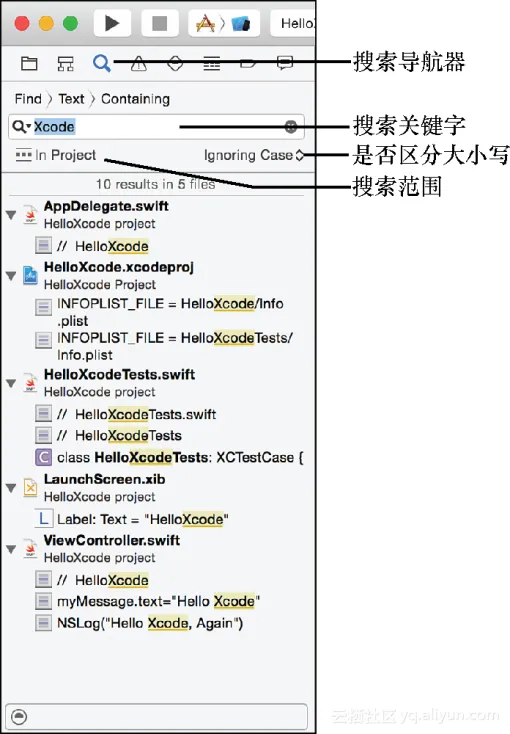This screenshot has height=734, width=510.
Task: Click the HelloXcodeTests.swift Swift file icon
Action: 30,383
